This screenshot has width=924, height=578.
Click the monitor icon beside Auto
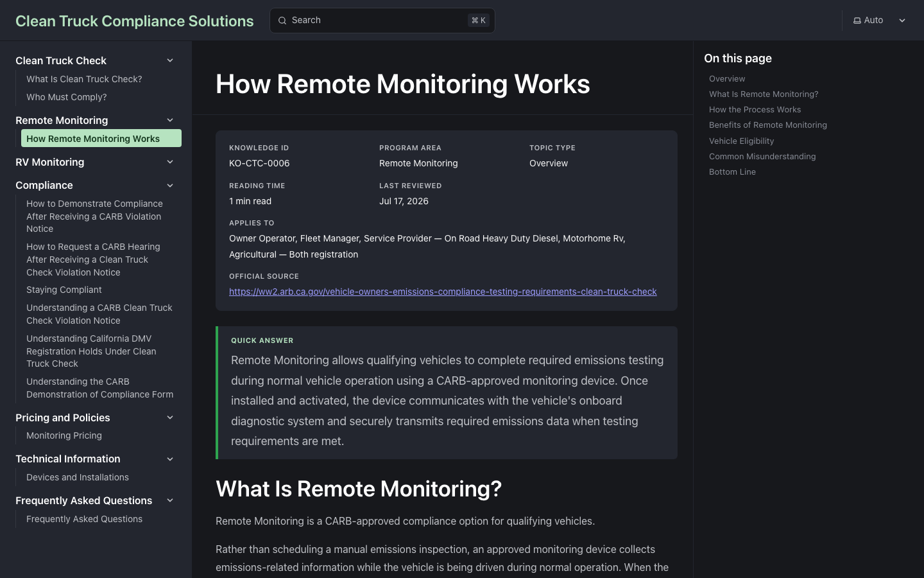point(857,21)
